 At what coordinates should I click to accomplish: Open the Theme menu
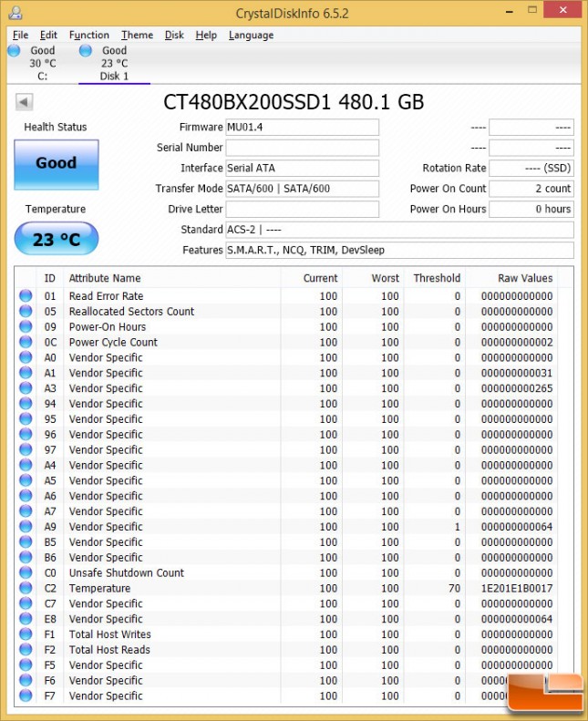point(137,35)
